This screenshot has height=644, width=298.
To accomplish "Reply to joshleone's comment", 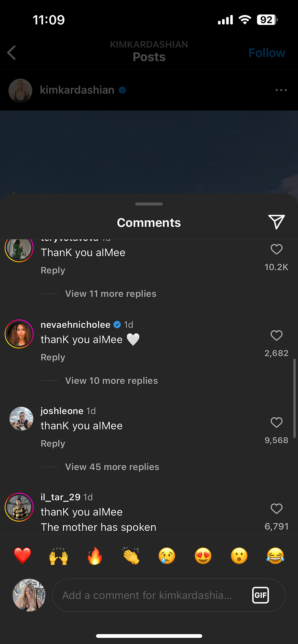I will point(53,443).
